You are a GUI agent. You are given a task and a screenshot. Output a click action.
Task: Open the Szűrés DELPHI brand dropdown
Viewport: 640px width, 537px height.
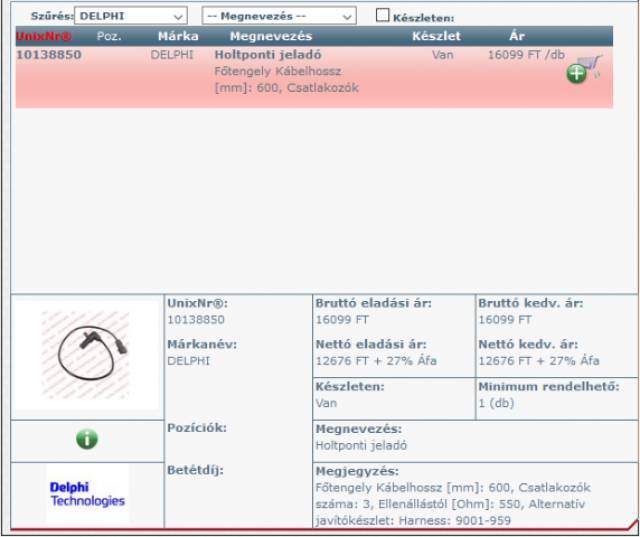point(131,17)
